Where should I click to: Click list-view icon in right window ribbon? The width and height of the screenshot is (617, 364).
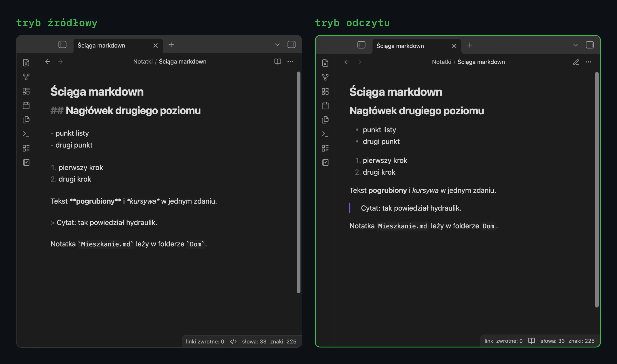click(x=325, y=148)
